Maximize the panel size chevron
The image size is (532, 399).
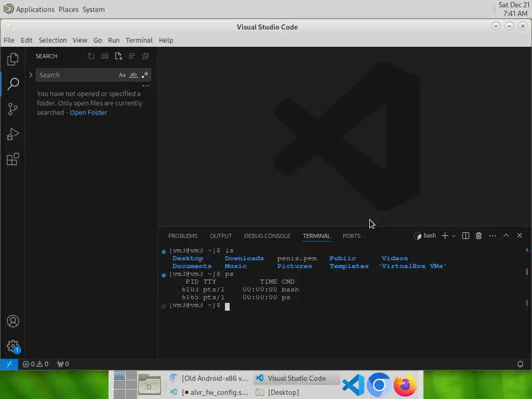(x=506, y=235)
